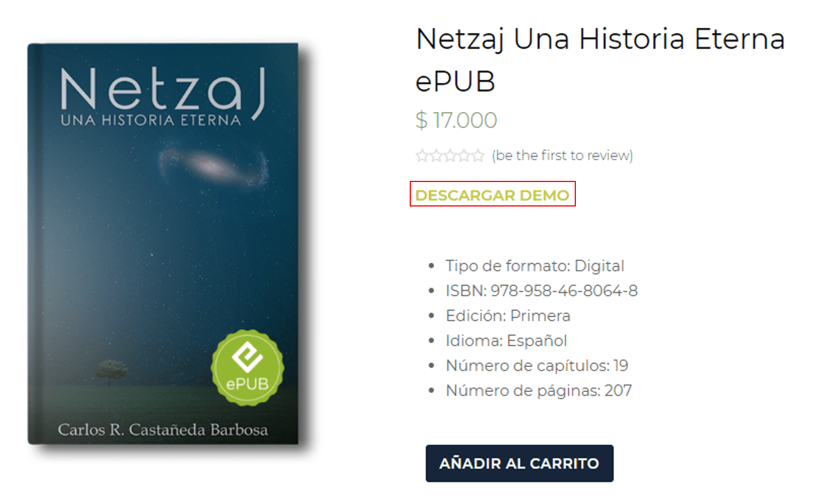The height and width of the screenshot is (504, 820).
Task: Open the 'be the first to review' link
Action: tap(562, 155)
